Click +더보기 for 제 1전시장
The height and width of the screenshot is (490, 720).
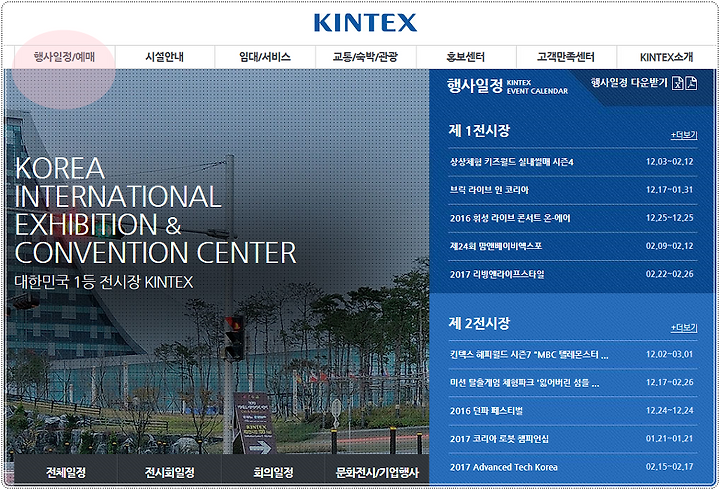click(x=684, y=135)
